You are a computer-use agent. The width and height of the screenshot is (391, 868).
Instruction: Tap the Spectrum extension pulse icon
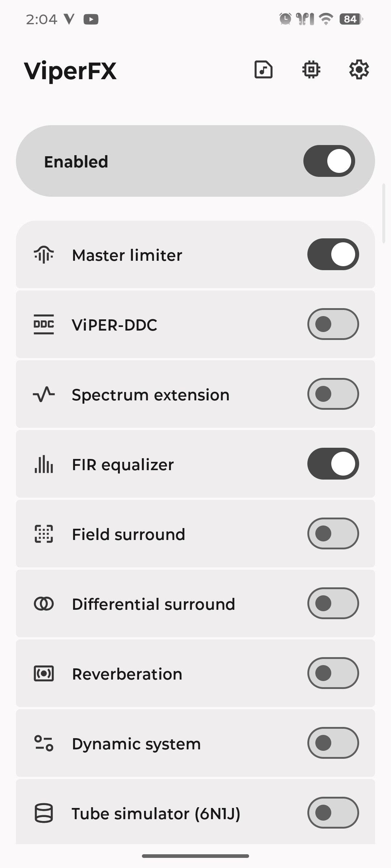[44, 394]
